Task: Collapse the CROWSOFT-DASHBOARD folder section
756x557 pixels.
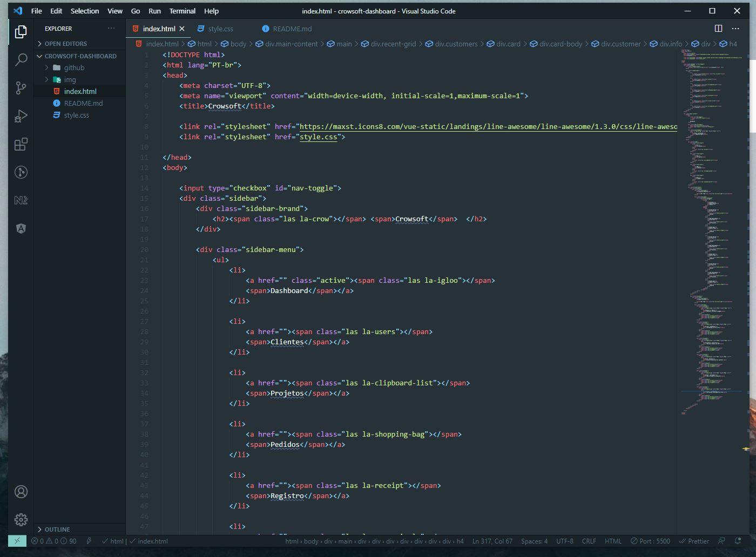Action: click(x=80, y=56)
